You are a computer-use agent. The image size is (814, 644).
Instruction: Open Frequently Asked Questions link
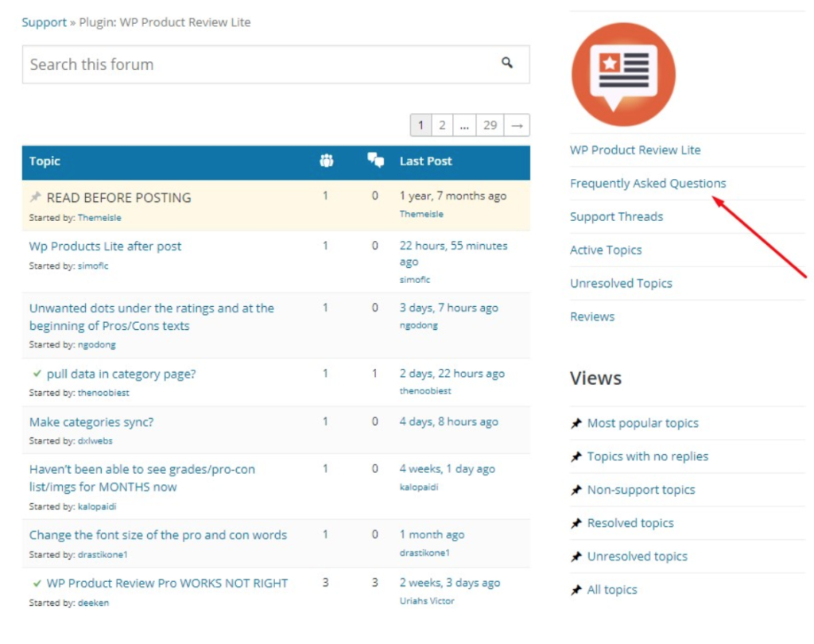click(648, 184)
